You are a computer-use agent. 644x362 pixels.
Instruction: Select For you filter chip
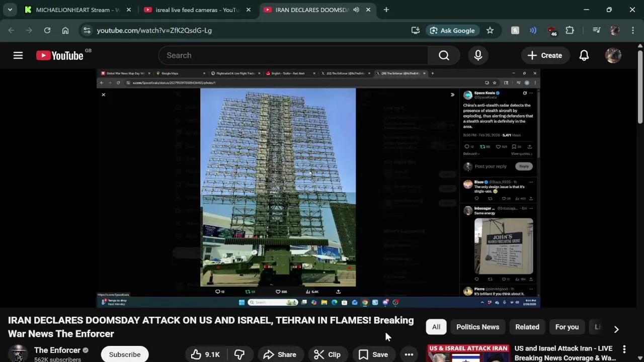click(x=567, y=327)
